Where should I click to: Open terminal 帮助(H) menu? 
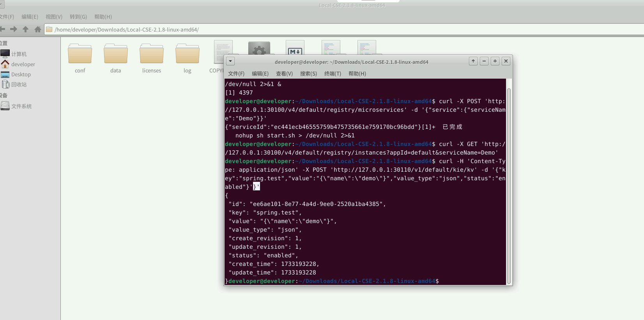click(357, 74)
